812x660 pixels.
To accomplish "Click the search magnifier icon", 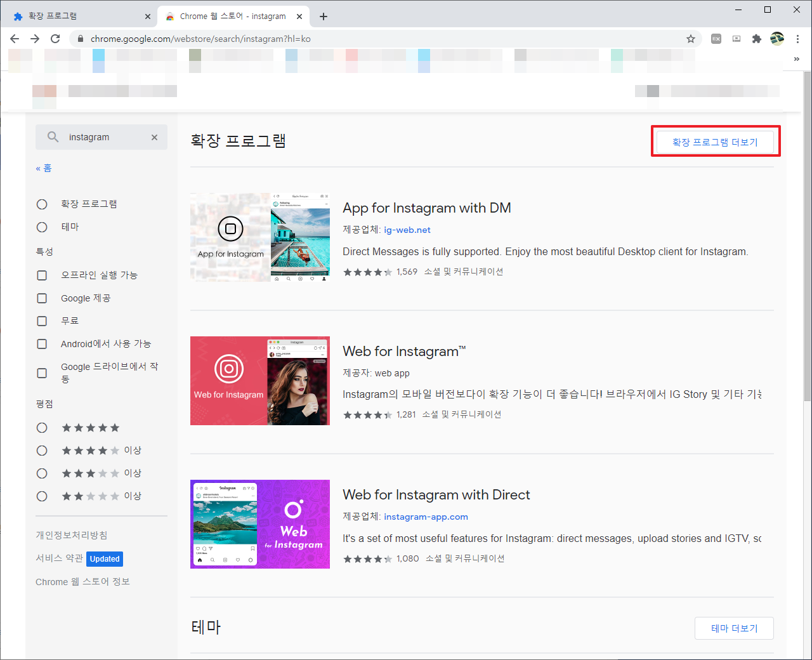I will coord(53,137).
